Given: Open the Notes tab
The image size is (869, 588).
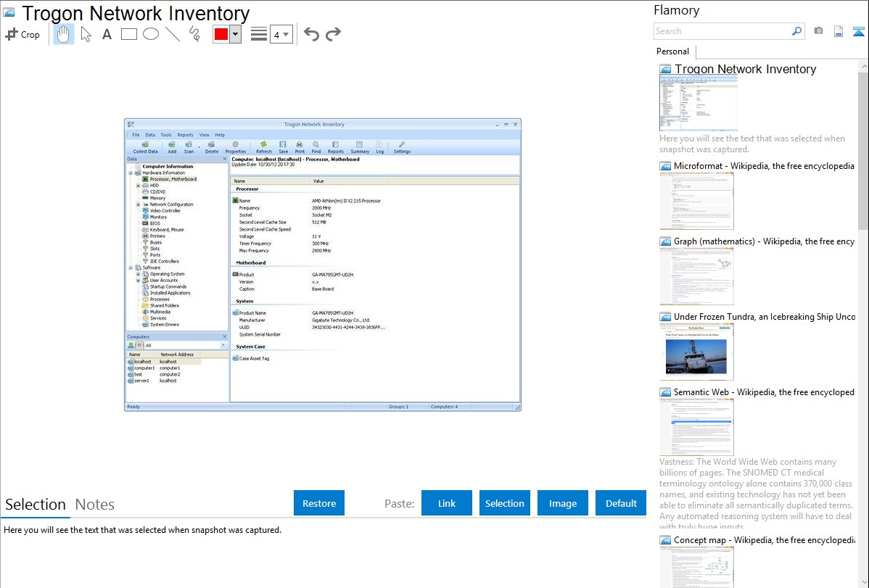Looking at the screenshot, I should click(x=95, y=505).
